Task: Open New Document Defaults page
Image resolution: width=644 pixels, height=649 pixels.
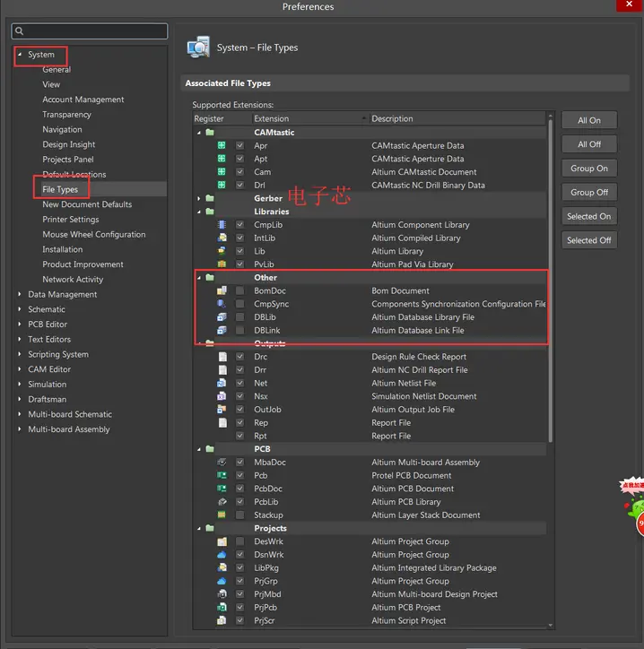Action: point(87,204)
